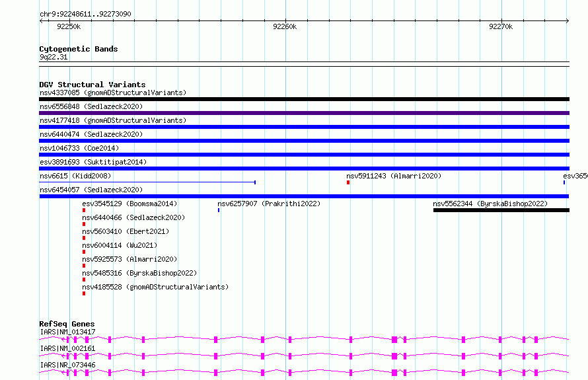Click the thin blue line of nsv6615
Screen dimensions: 588x380
pos(147,182)
